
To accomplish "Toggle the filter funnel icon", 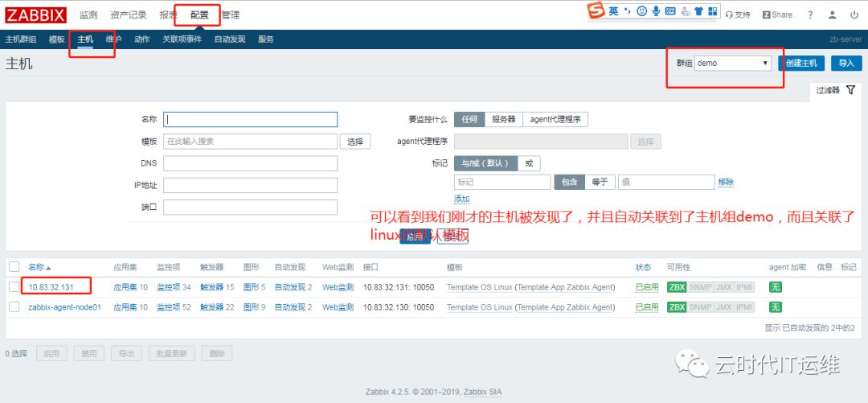I will tap(851, 90).
